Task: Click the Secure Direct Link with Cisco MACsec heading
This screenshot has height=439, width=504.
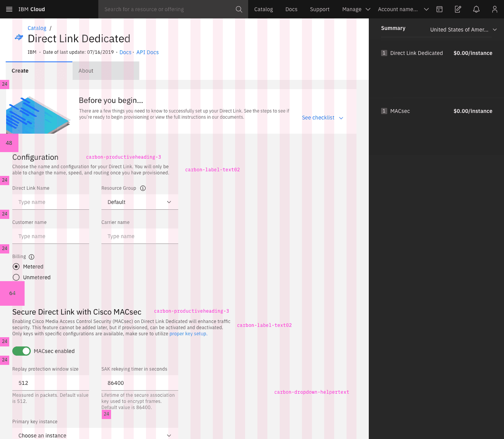Action: pos(77,312)
